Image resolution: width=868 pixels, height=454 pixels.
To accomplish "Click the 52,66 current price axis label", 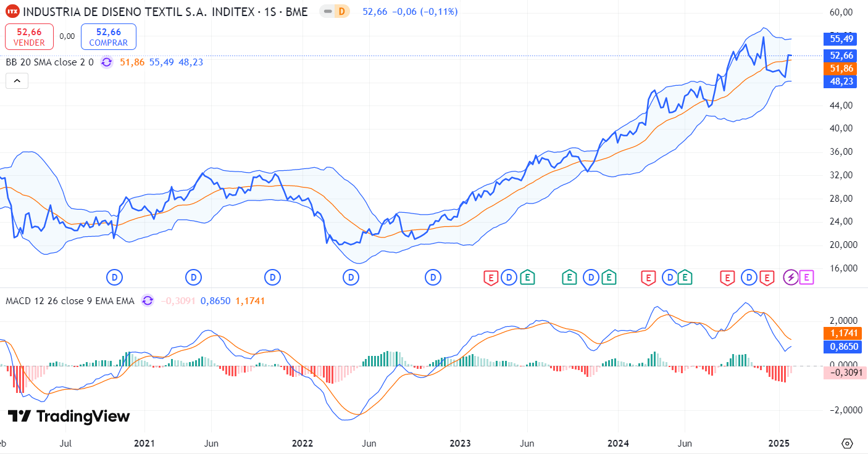I will pos(841,56).
